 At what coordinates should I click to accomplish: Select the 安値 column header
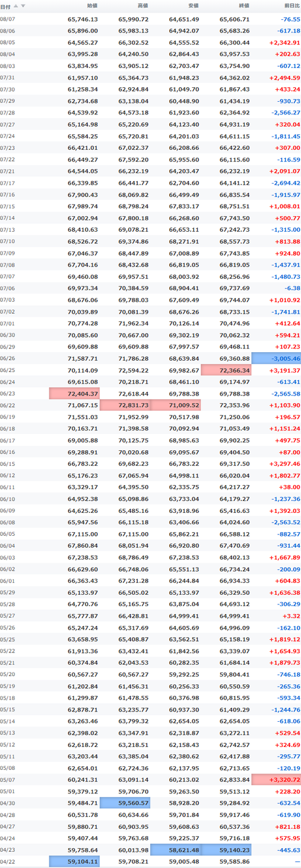click(x=193, y=5)
